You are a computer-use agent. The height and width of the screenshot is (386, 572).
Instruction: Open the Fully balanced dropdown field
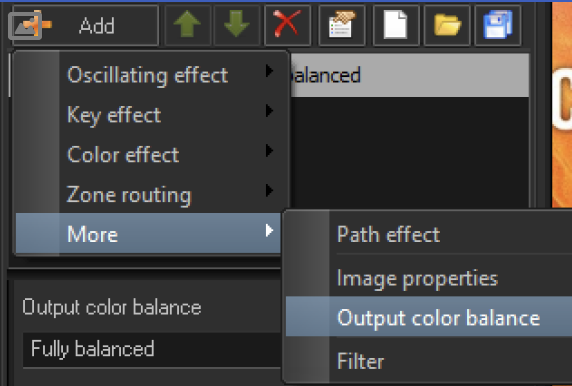coord(152,349)
